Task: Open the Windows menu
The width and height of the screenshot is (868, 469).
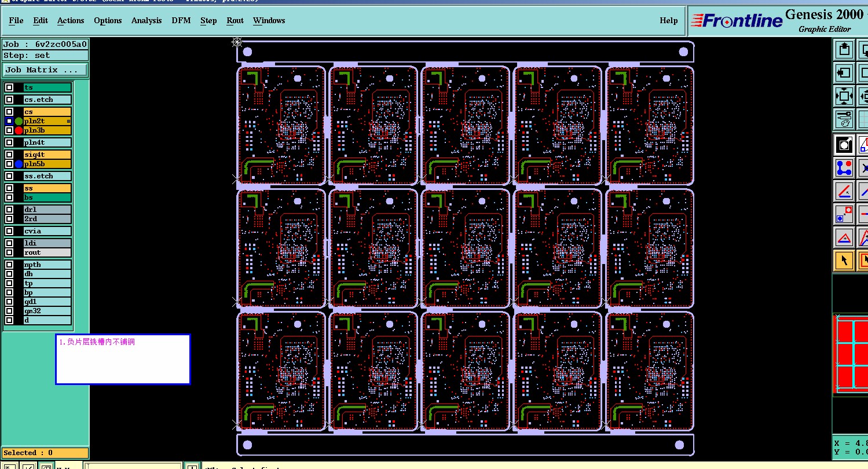Action: (269, 20)
